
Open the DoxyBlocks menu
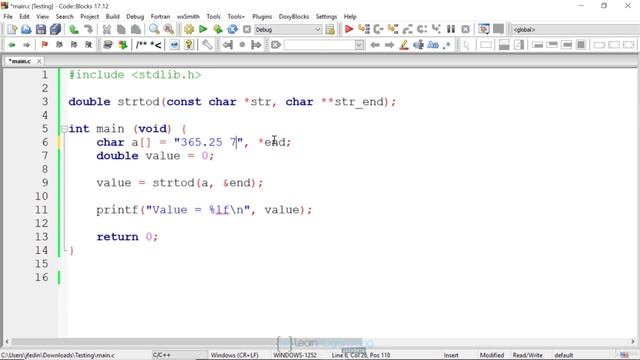[294, 17]
